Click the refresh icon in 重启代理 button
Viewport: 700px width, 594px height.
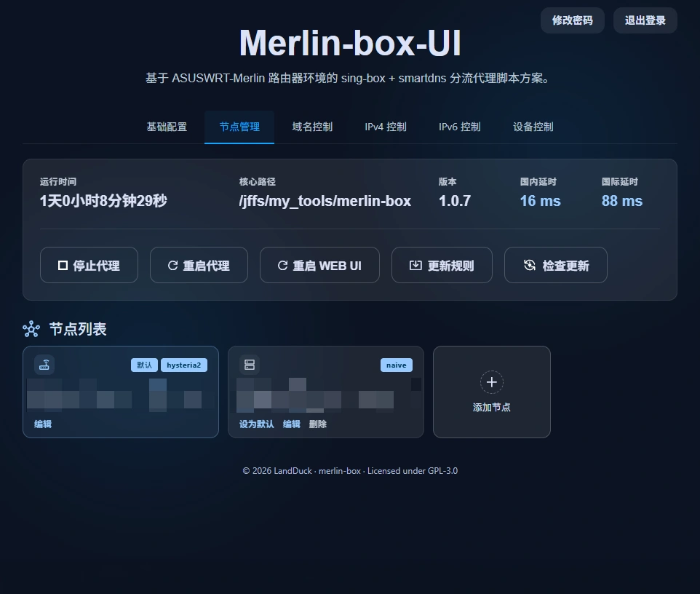click(172, 265)
